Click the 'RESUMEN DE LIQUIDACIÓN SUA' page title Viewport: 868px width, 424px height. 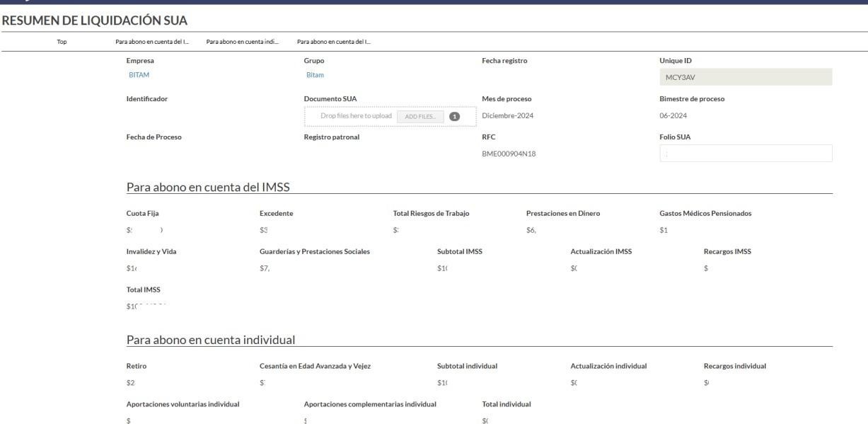[96, 21]
